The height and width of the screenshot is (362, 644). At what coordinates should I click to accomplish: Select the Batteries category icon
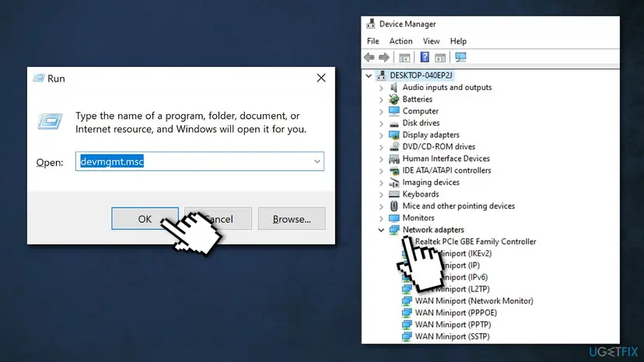click(x=394, y=99)
